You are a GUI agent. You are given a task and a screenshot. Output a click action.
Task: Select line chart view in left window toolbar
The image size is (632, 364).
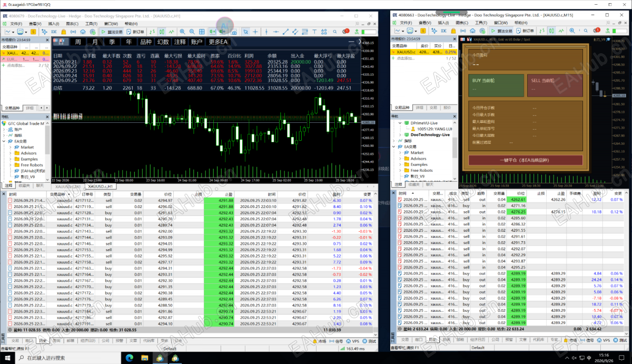click(172, 32)
